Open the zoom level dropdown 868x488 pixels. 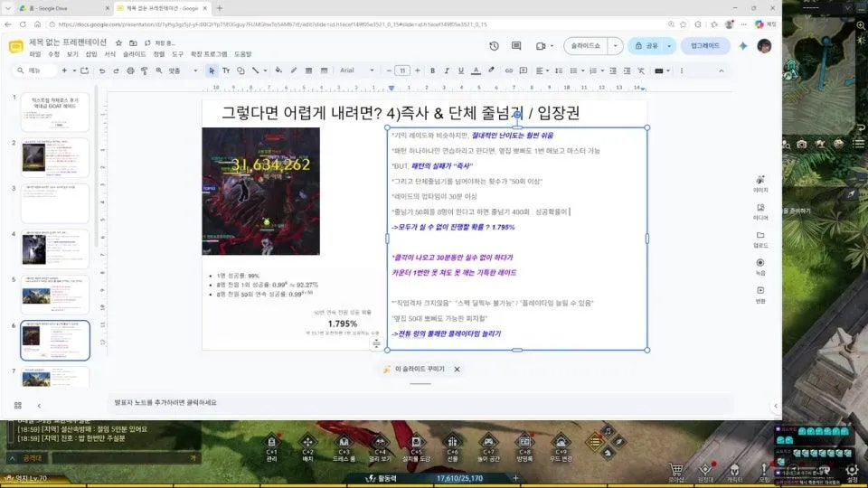pyautogui.click(x=183, y=70)
